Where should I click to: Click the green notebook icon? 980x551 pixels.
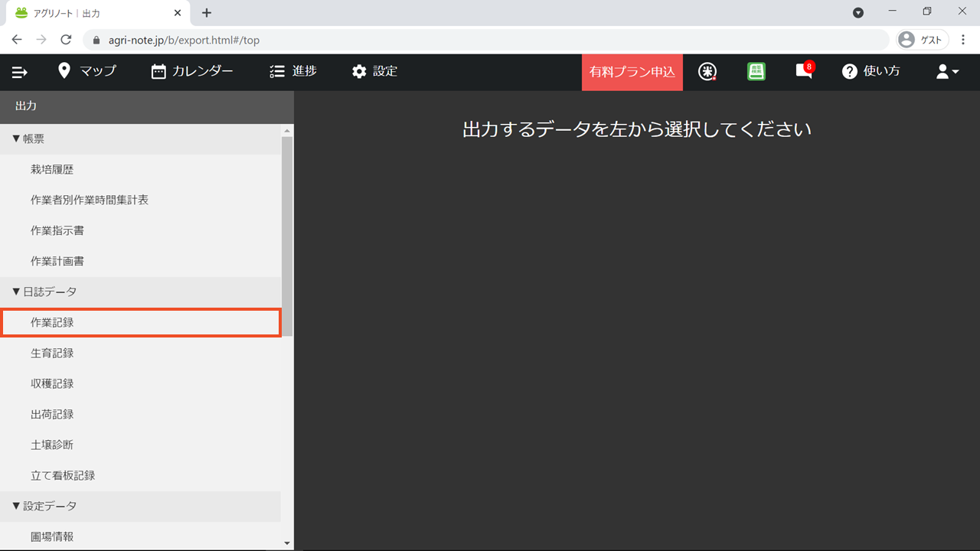[x=756, y=71]
